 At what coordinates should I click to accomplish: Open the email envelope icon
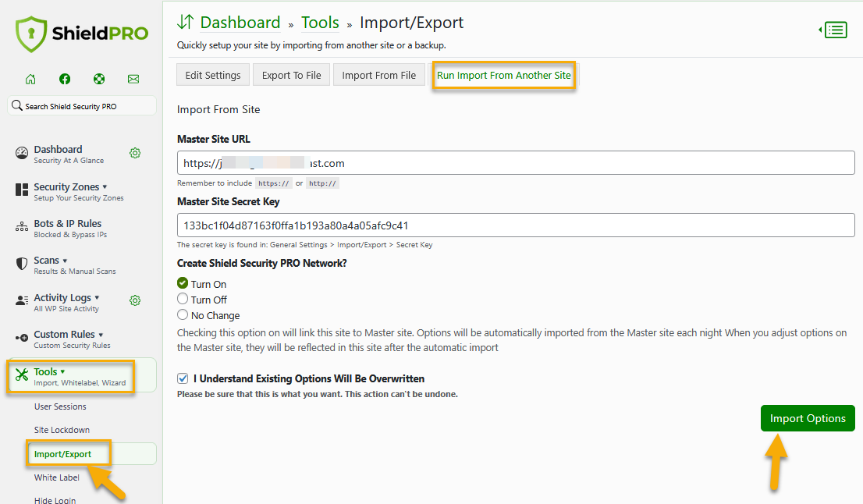pos(133,80)
